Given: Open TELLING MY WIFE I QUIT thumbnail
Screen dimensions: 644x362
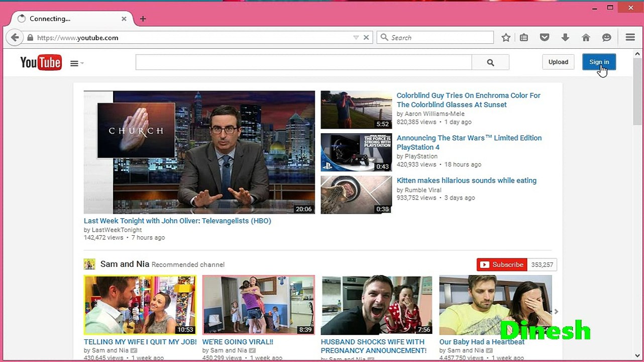Looking at the screenshot, I should tap(140, 305).
